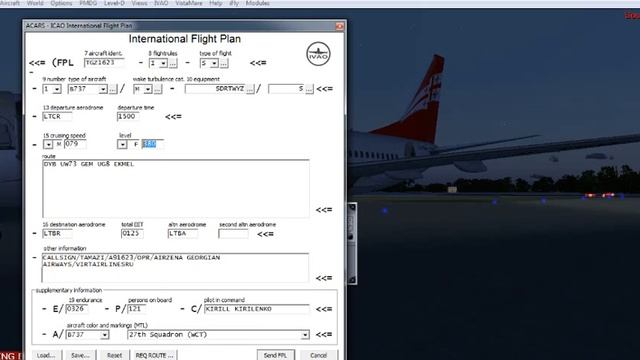
Task: Click the Save... button
Action: pyautogui.click(x=80, y=355)
